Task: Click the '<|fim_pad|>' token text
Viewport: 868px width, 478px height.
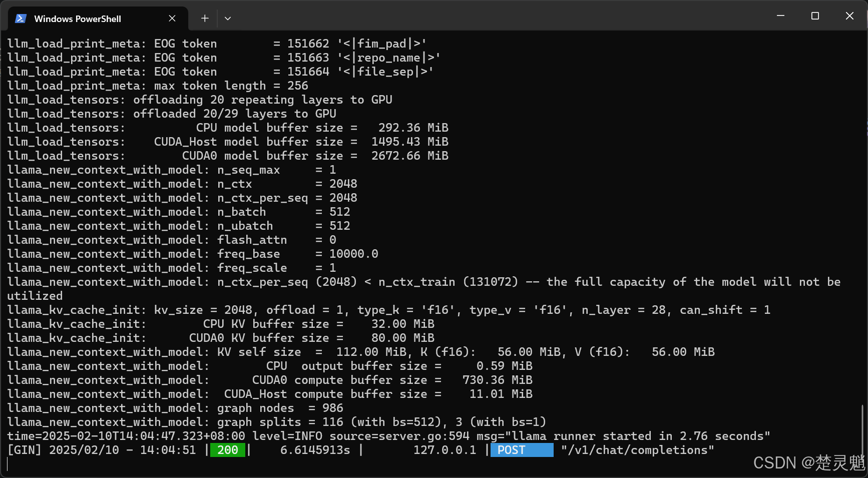Action: tap(382, 44)
